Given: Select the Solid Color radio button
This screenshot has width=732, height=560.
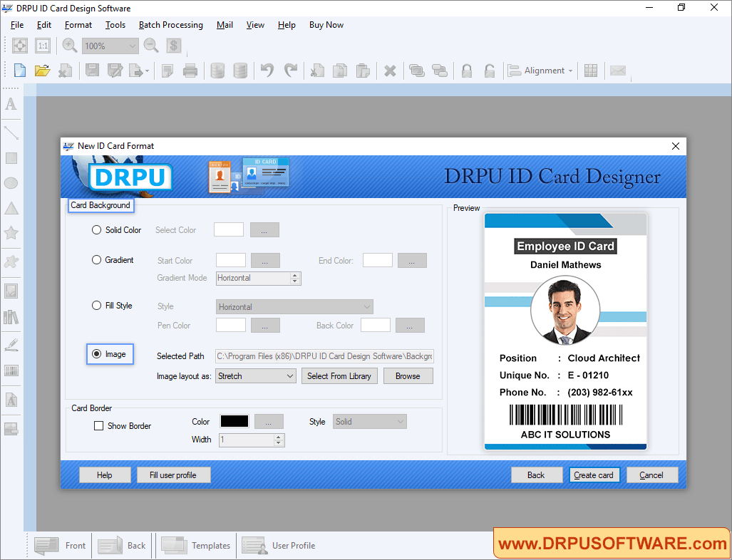Looking at the screenshot, I should (x=96, y=229).
